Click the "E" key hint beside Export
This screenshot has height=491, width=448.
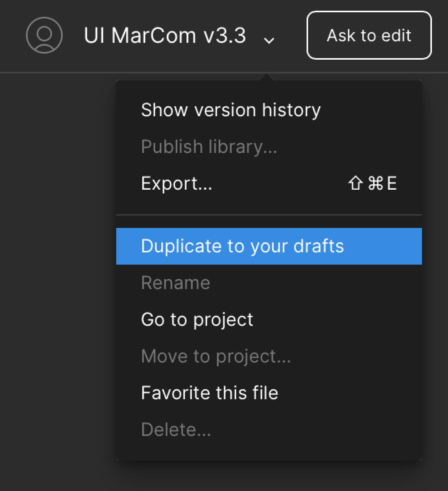point(392,183)
